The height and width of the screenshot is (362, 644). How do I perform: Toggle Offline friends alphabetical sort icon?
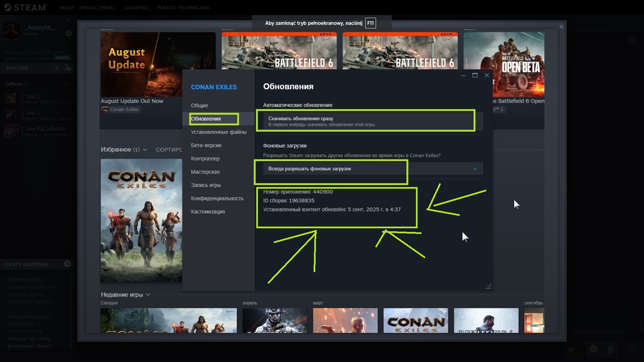[67, 84]
